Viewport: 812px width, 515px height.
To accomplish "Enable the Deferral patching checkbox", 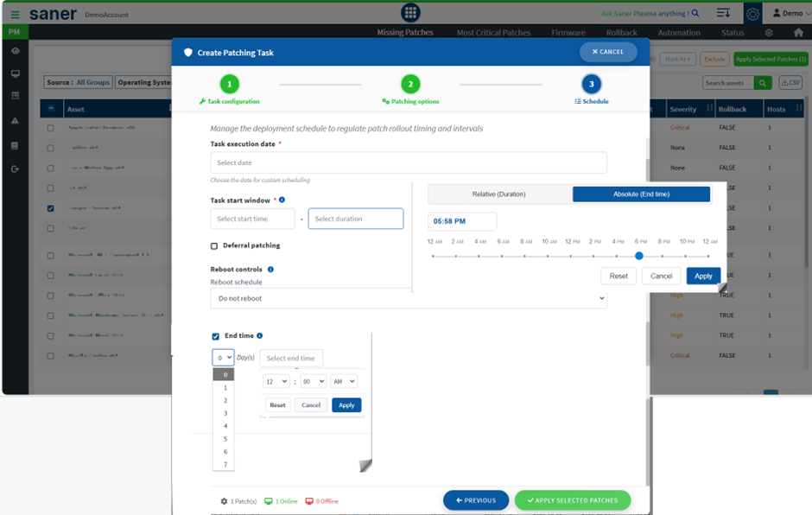I will pyautogui.click(x=214, y=246).
